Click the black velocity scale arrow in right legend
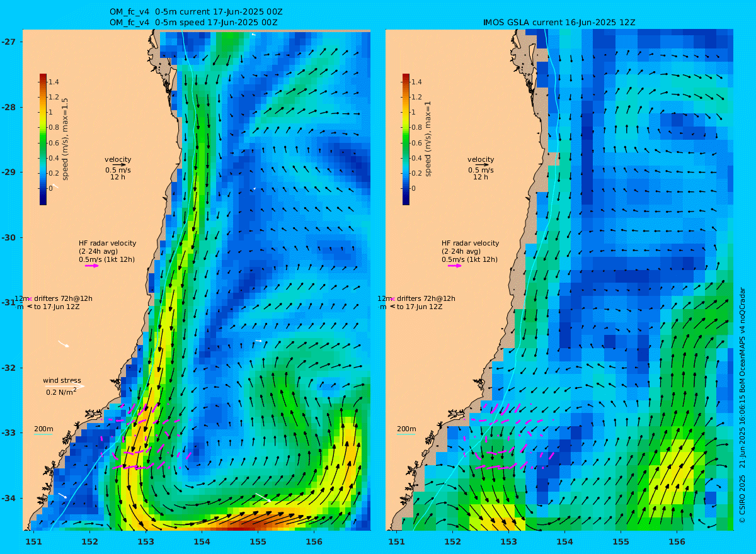Screen dimensions: 756x554 [x=483, y=164]
